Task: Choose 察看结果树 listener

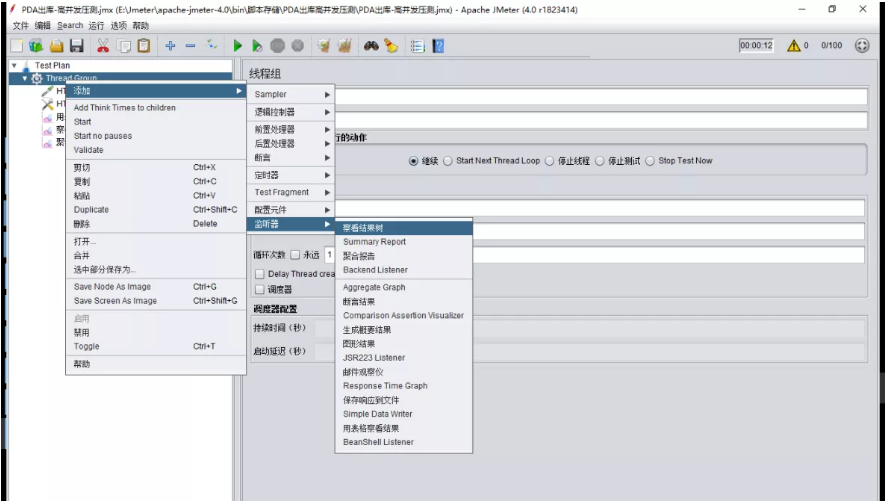Action: tap(404, 228)
